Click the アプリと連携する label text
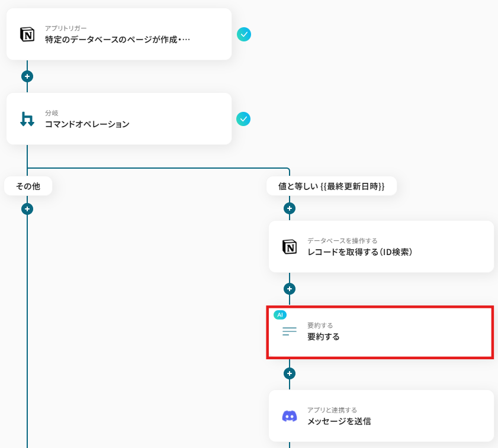This screenshot has height=448, width=498. click(332, 410)
